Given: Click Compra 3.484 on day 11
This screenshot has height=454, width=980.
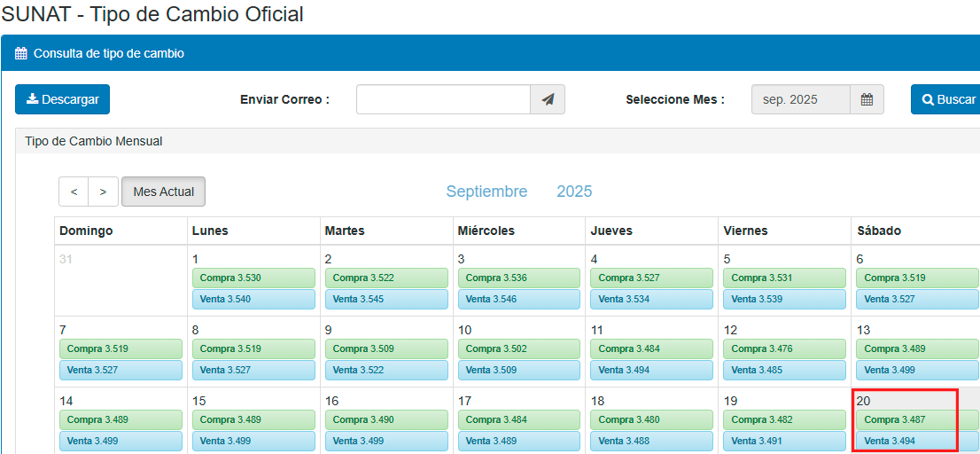Looking at the screenshot, I should (652, 349).
